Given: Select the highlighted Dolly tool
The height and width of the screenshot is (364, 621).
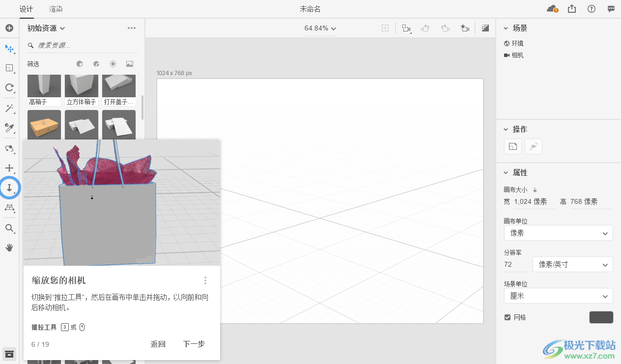Looking at the screenshot, I should tap(9, 188).
